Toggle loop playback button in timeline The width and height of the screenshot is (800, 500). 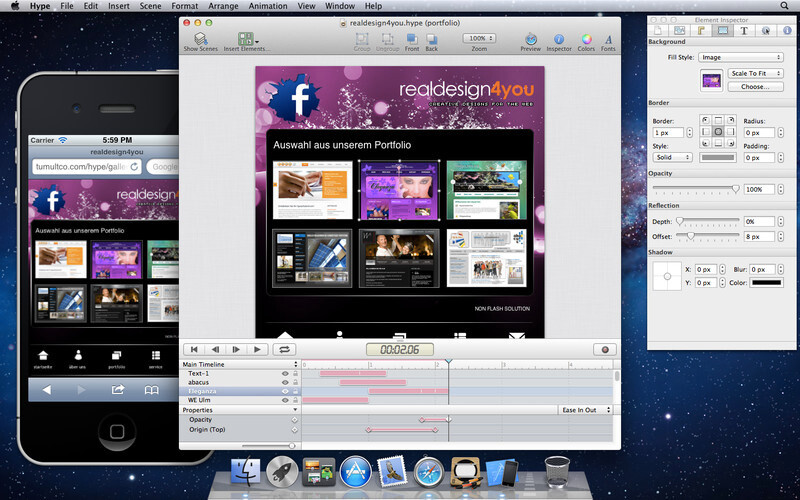click(284, 349)
